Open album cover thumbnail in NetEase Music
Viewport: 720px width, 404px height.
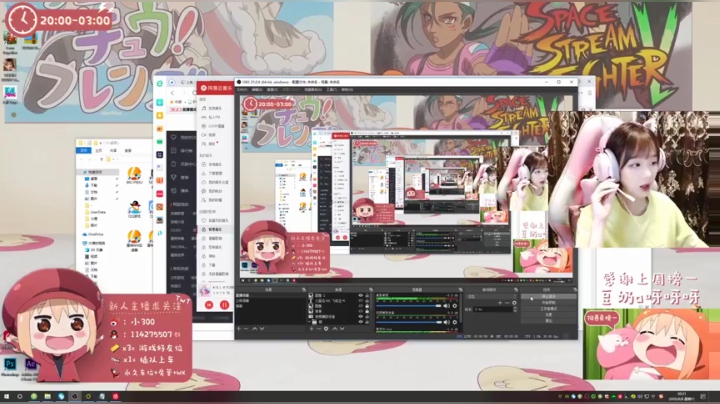204,290
